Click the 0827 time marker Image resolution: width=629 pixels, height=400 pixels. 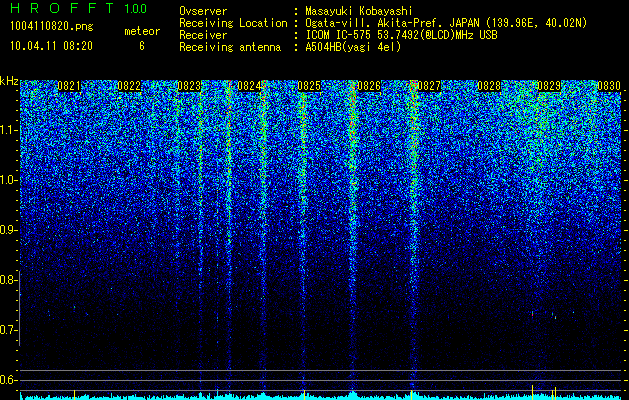[x=429, y=86]
